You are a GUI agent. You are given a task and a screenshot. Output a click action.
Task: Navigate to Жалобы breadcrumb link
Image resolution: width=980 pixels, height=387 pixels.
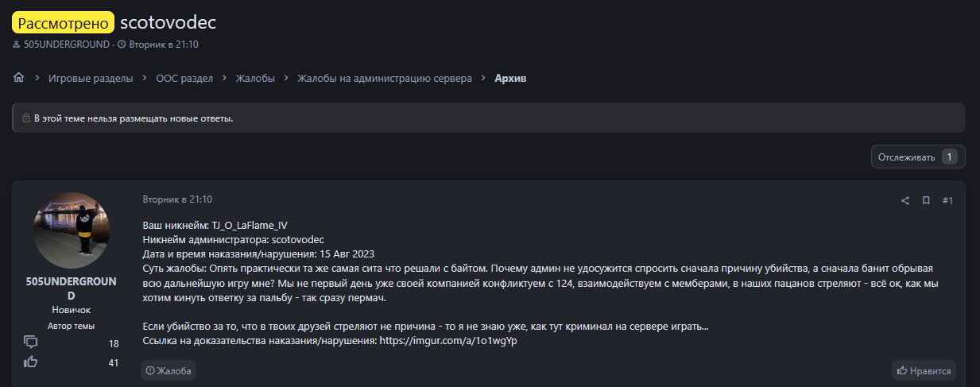[255, 78]
